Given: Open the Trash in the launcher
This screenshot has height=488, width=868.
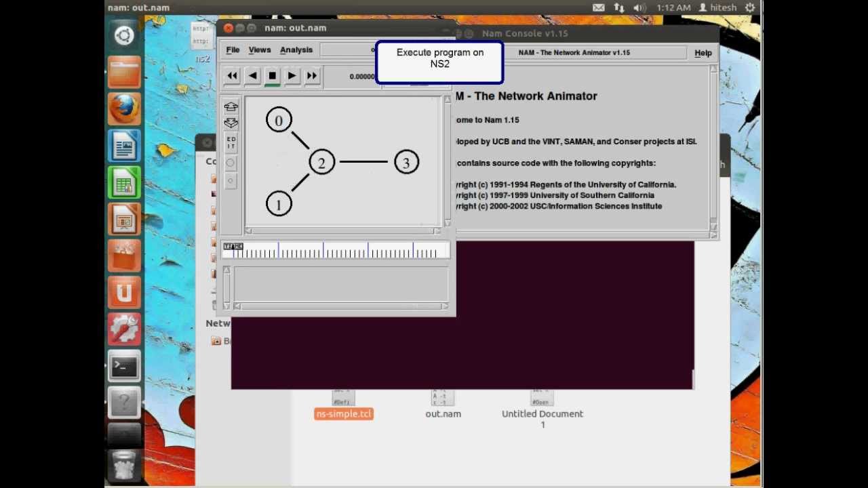Looking at the screenshot, I should click(x=124, y=466).
